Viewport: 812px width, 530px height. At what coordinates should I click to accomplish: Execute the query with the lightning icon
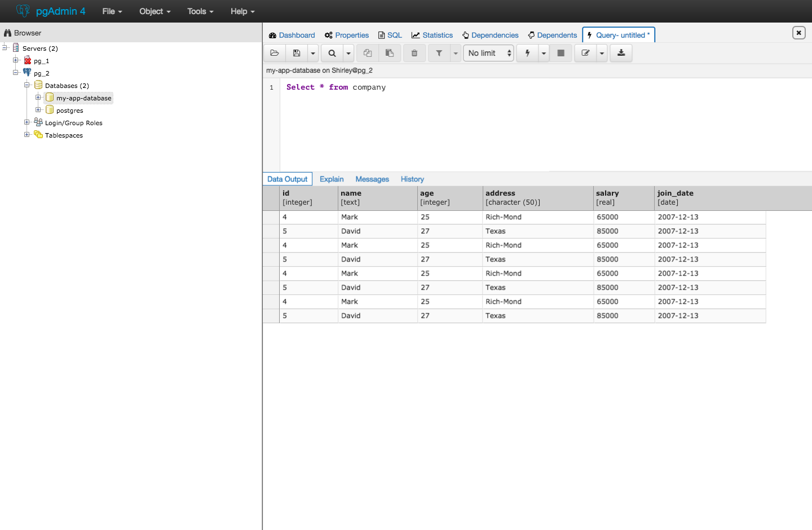tap(528, 53)
